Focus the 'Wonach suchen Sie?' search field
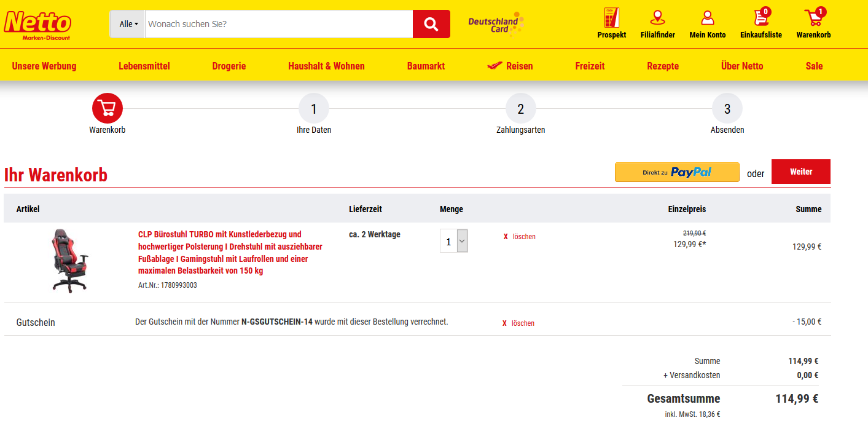Screen dimensions: 868x431 pyautogui.click(x=278, y=24)
